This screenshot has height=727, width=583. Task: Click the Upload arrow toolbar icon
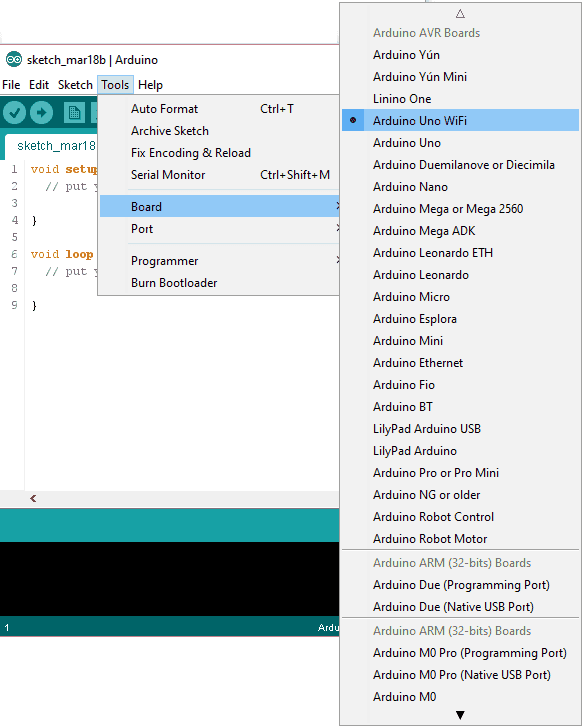(42, 113)
